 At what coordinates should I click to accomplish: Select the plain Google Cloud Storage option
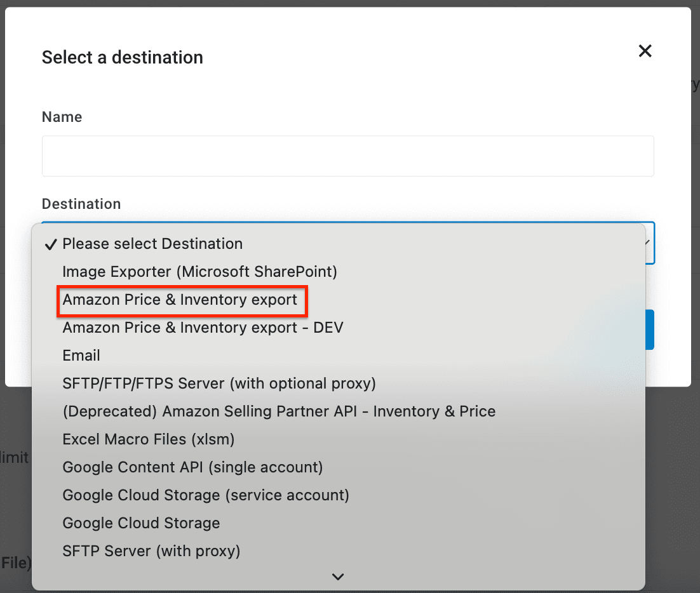(x=141, y=523)
